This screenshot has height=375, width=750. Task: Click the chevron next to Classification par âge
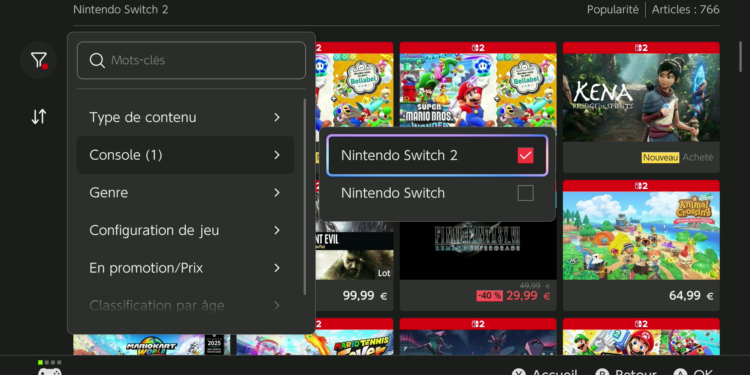tap(277, 305)
